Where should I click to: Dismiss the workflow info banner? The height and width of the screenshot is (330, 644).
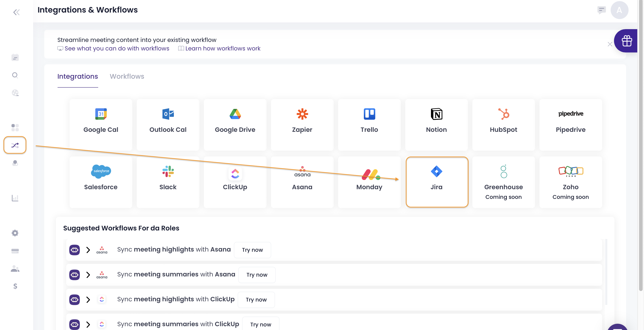tap(610, 44)
